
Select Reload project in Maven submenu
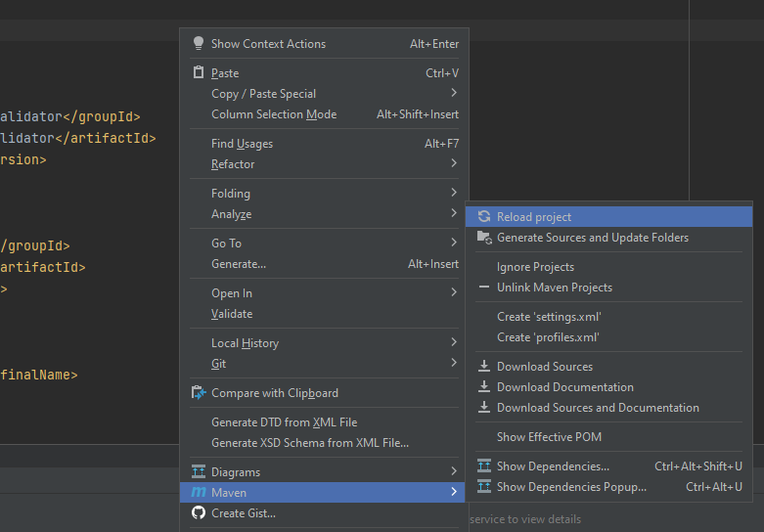(609, 217)
